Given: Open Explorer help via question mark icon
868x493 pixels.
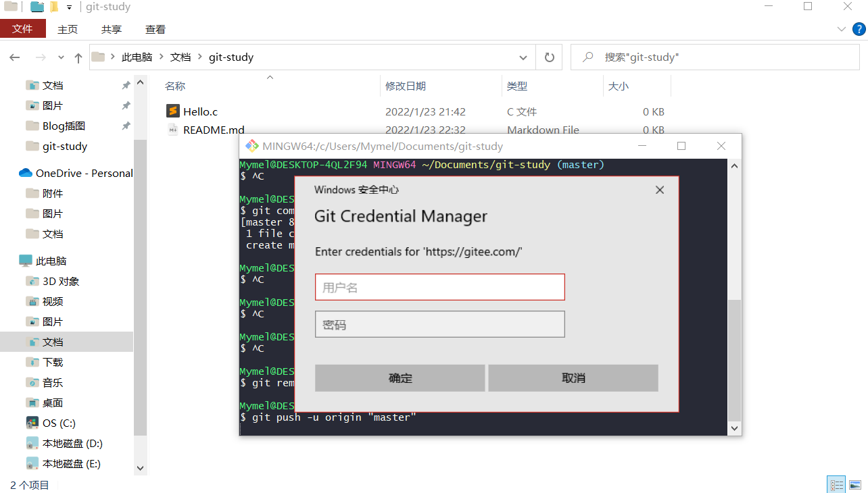Looking at the screenshot, I should tap(859, 29).
